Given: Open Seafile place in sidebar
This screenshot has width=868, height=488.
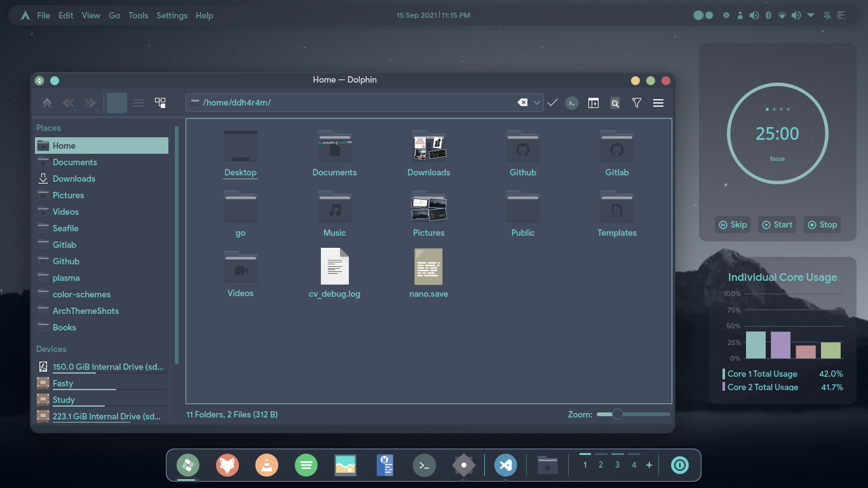Looking at the screenshot, I should [x=102, y=228].
